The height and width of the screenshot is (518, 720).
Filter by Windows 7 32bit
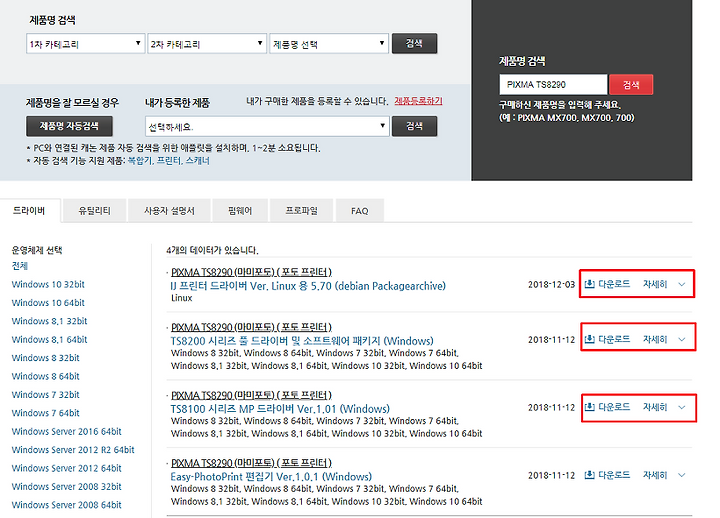coord(45,394)
